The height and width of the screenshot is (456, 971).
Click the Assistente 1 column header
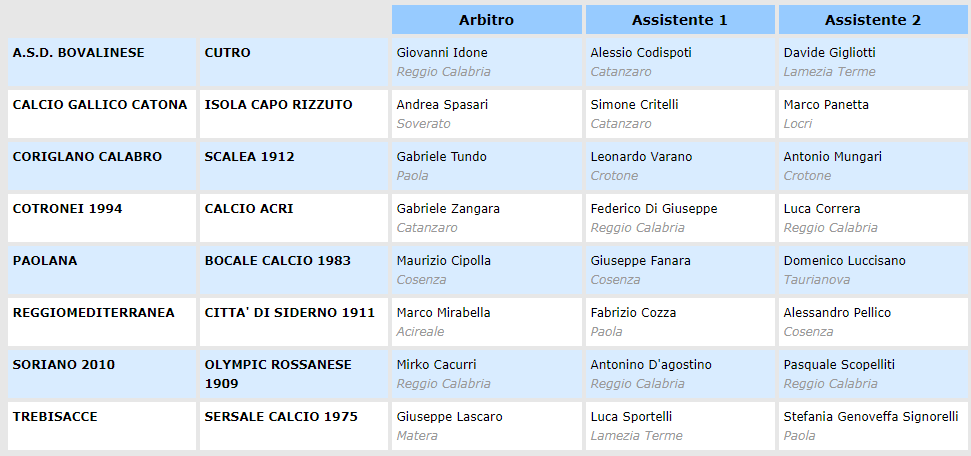pos(679,20)
